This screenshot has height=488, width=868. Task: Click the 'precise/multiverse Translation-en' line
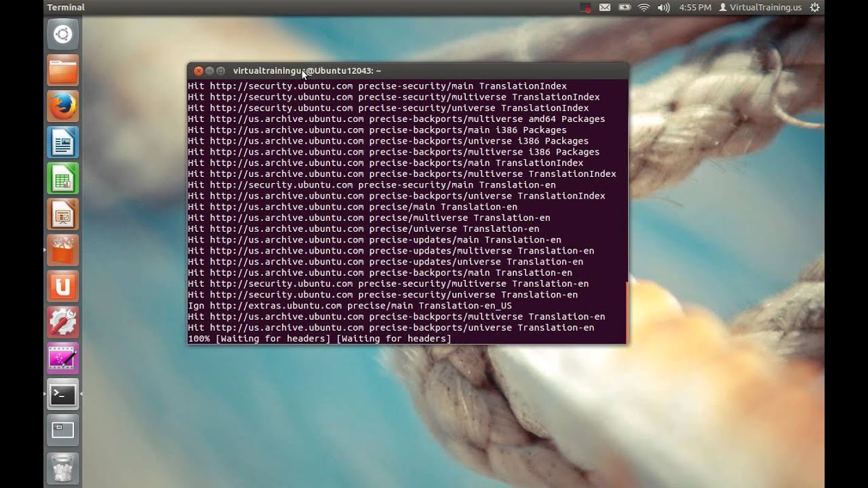[369, 218]
